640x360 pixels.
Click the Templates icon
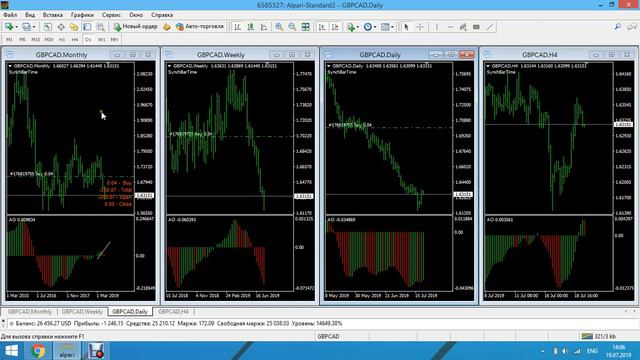(x=385, y=27)
